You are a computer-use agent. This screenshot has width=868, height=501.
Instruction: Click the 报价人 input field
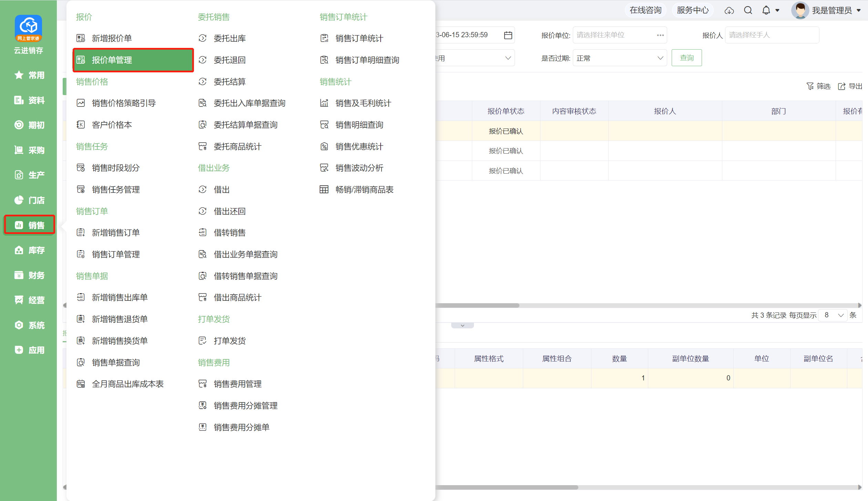(x=772, y=35)
